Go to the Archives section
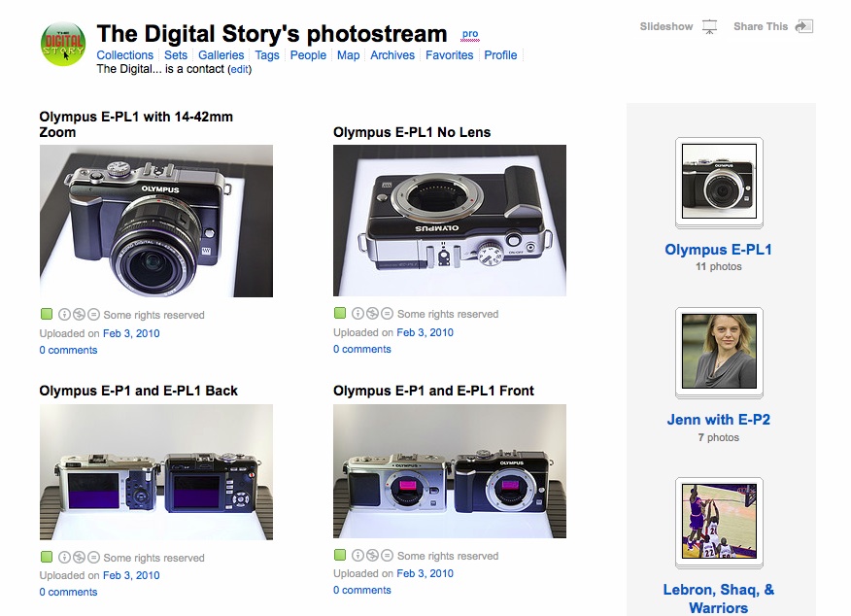This screenshot has width=851, height=616. coord(392,55)
